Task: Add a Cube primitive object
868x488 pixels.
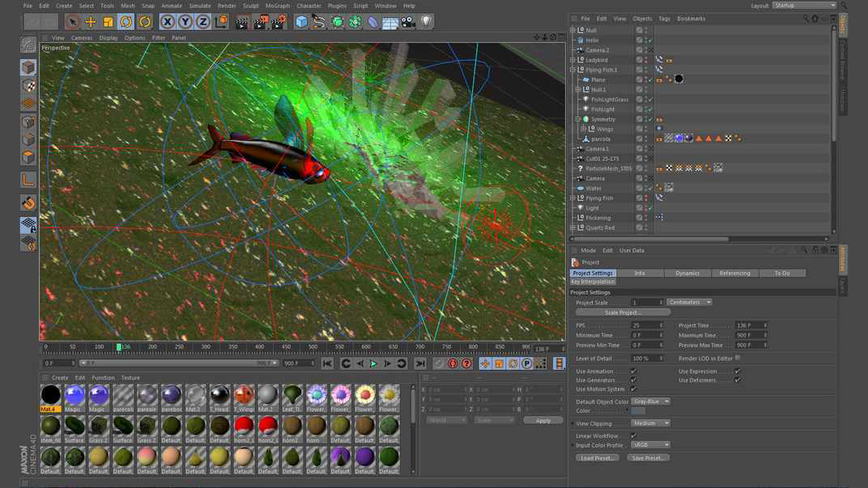Action: pos(301,22)
